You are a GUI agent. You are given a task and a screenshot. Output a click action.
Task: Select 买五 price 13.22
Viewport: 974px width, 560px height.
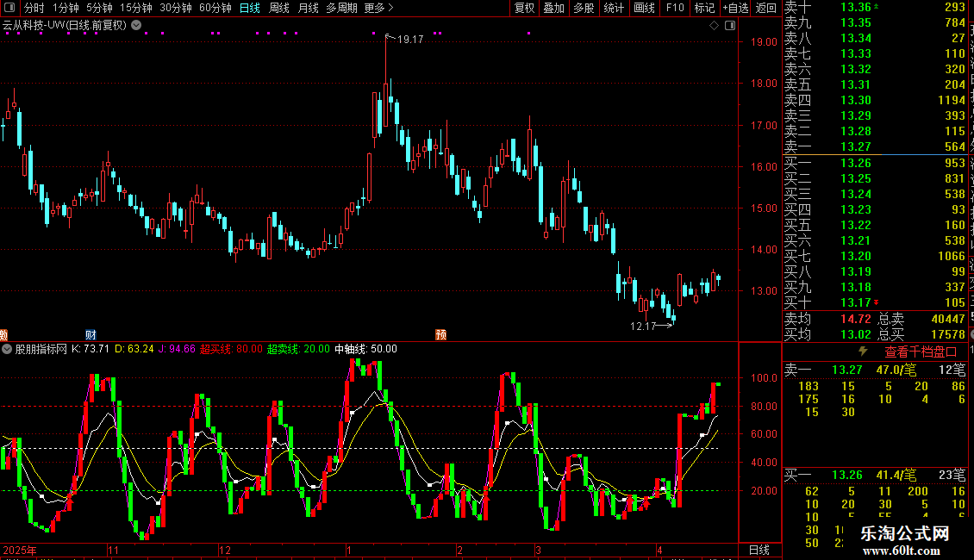(x=855, y=225)
